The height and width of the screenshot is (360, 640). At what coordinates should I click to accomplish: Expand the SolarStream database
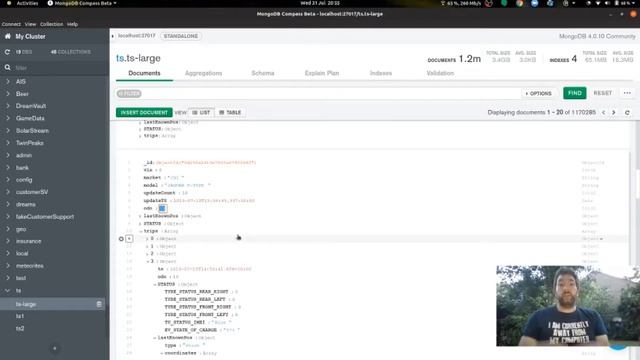8,131
